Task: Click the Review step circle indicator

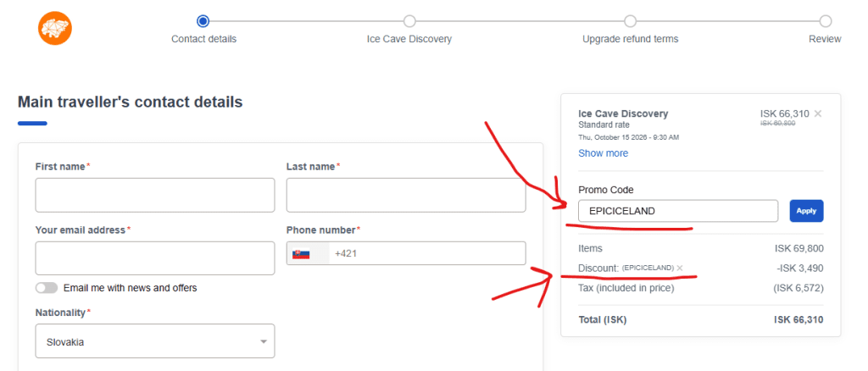Action: 826,21
